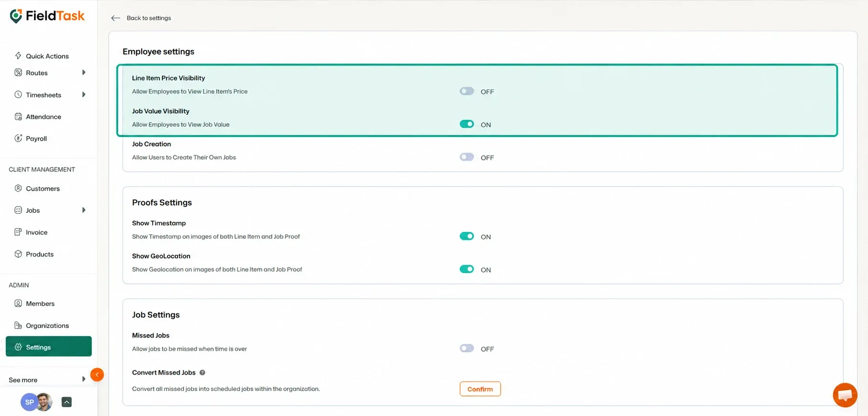Screen dimensions: 868x416
Task: Click the CLIENT MANAGEMENT section label
Action: 42,169
